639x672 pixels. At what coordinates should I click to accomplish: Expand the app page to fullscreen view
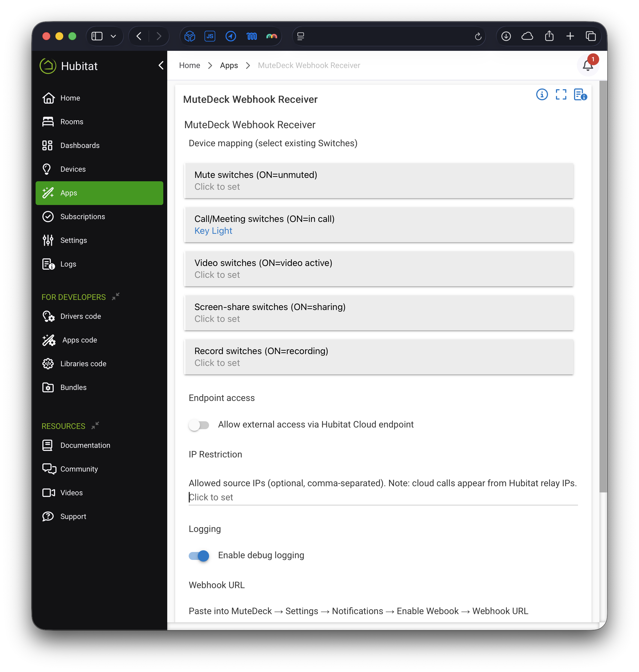point(561,95)
